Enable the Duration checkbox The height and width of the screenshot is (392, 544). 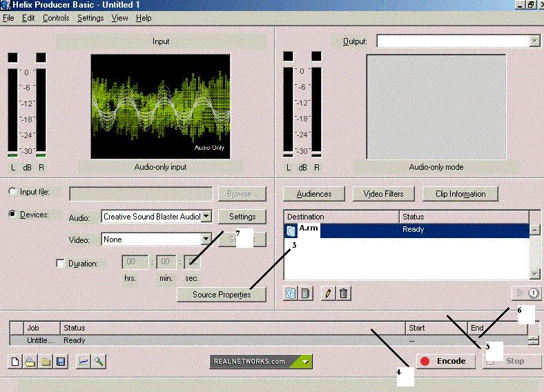pos(60,264)
